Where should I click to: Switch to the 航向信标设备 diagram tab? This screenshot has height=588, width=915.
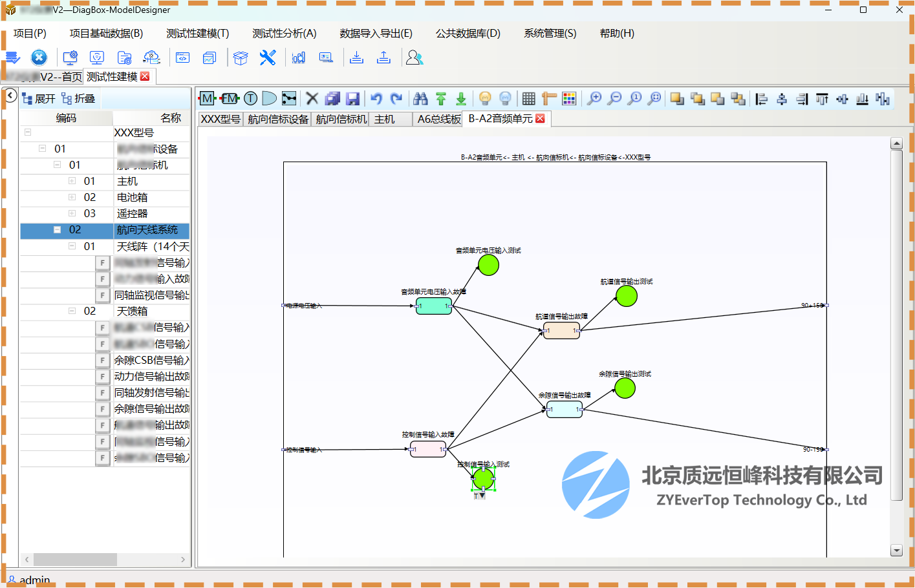coord(278,119)
